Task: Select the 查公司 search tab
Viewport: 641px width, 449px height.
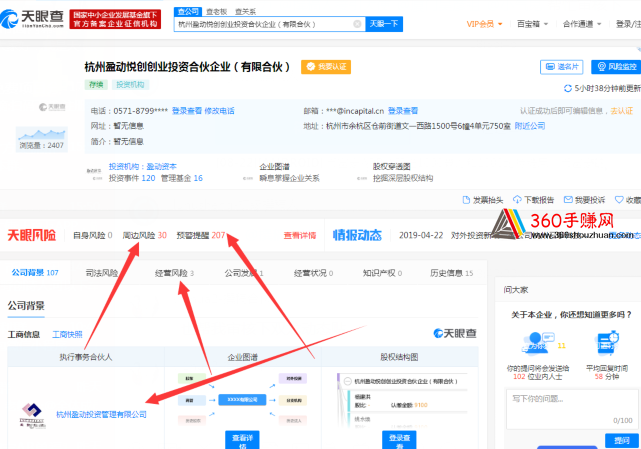Action: [188, 11]
